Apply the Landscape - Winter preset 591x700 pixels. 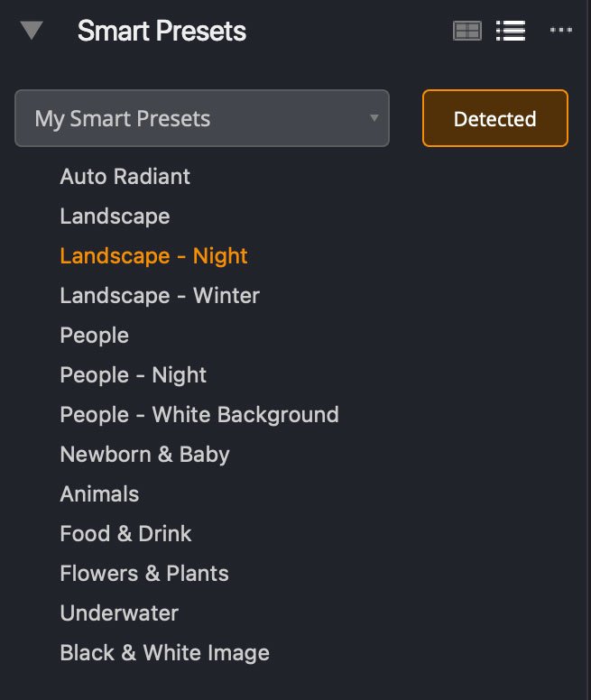coord(160,296)
